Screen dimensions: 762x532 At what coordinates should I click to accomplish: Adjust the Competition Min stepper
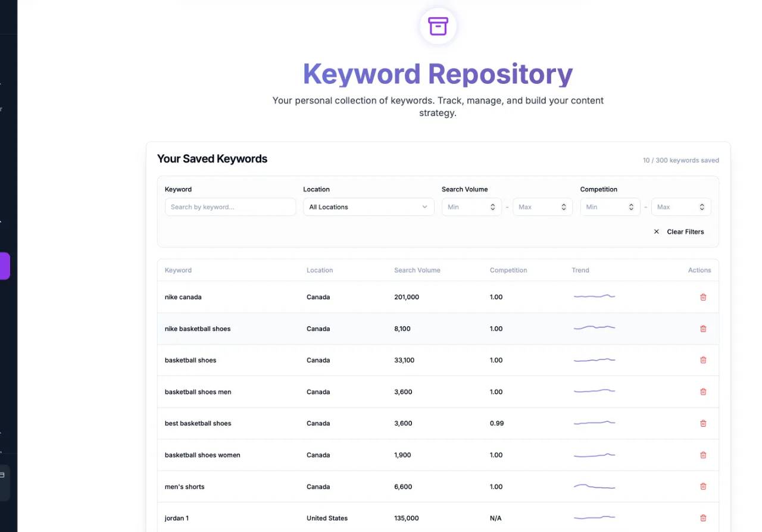click(631, 207)
